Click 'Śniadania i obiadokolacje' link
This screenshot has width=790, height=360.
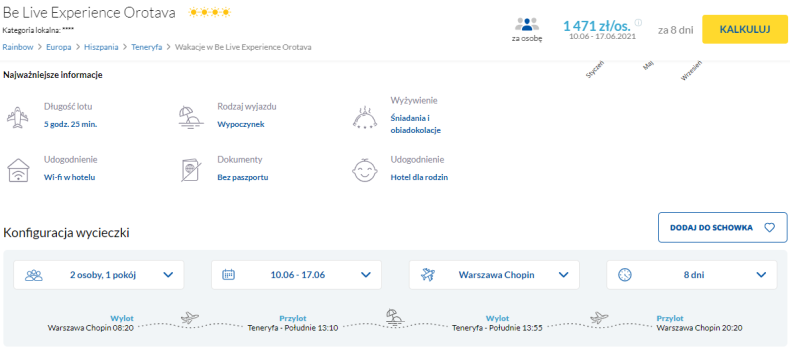tap(416, 124)
